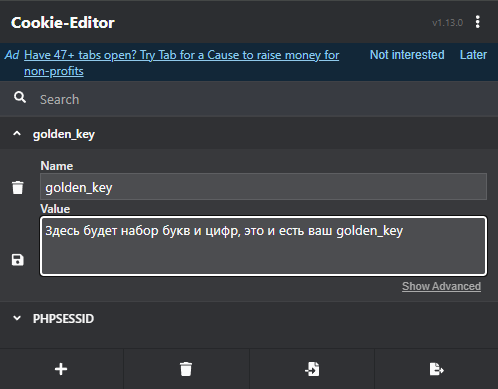Collapse the golden_key cookie chevron
Image resolution: width=498 pixels, height=389 pixels.
coord(17,134)
